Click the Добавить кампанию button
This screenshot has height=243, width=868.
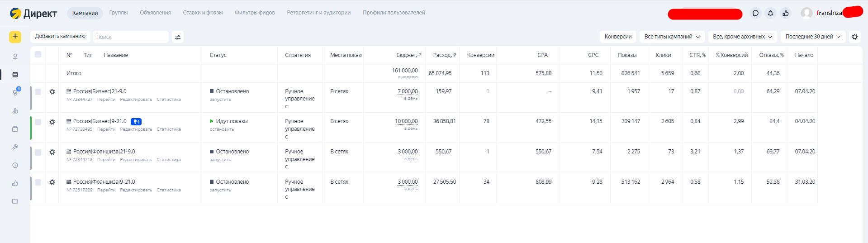(60, 36)
